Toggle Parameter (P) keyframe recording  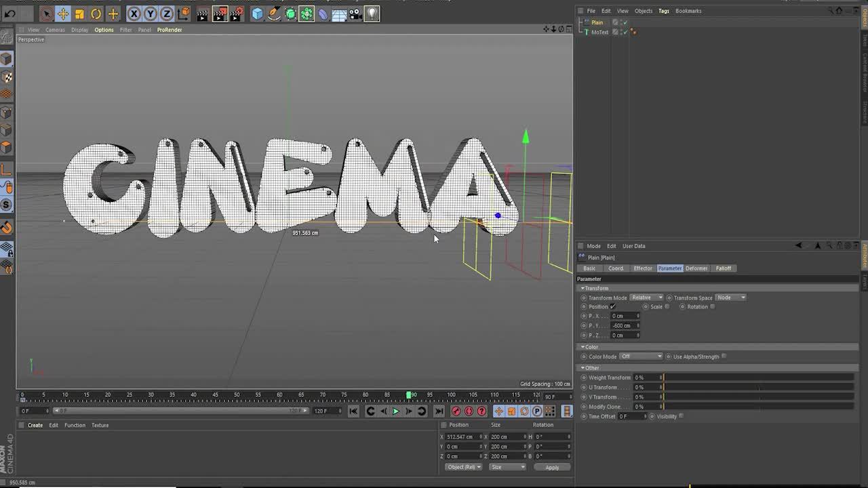coord(537,411)
